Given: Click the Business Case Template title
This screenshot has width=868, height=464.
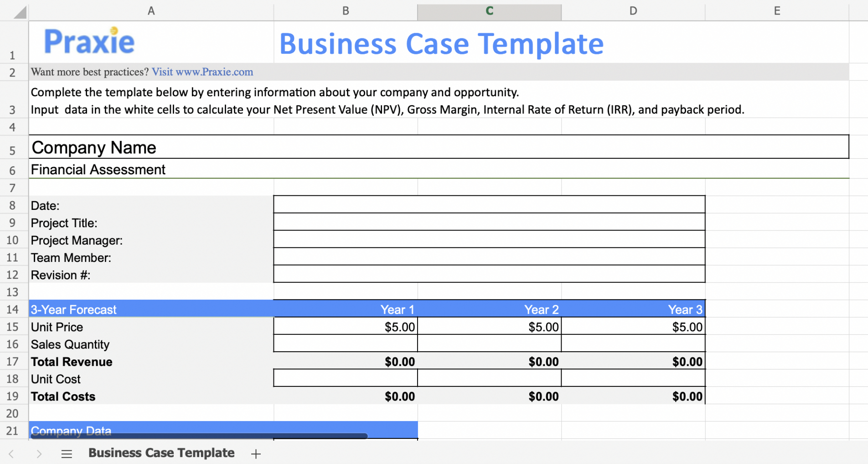Looking at the screenshot, I should click(441, 44).
